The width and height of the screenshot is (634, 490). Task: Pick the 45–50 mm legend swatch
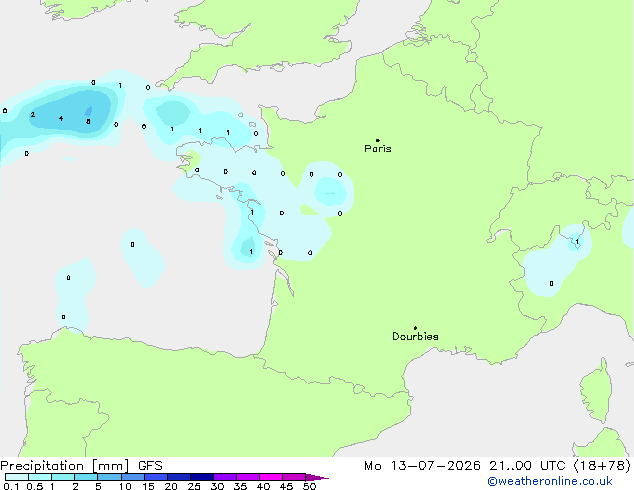click(294, 477)
